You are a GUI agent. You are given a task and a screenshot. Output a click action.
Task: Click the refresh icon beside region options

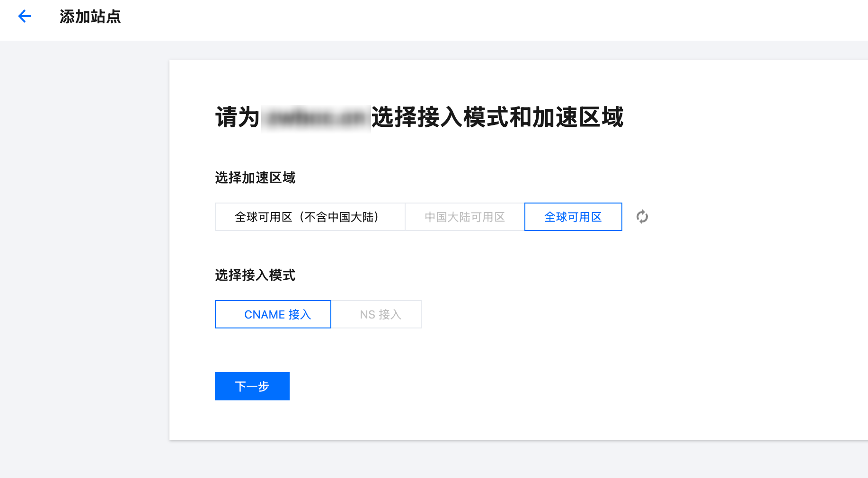click(642, 217)
